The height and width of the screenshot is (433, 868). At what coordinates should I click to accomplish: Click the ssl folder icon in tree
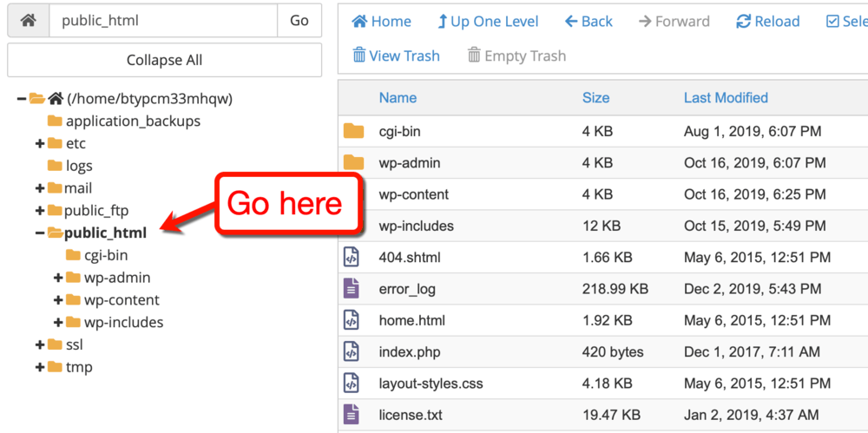pos(54,344)
